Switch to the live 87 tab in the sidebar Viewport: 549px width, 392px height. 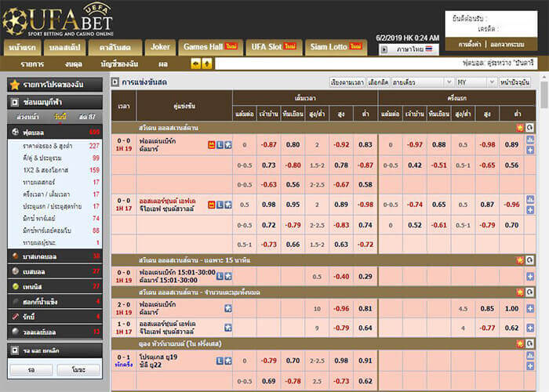point(87,117)
